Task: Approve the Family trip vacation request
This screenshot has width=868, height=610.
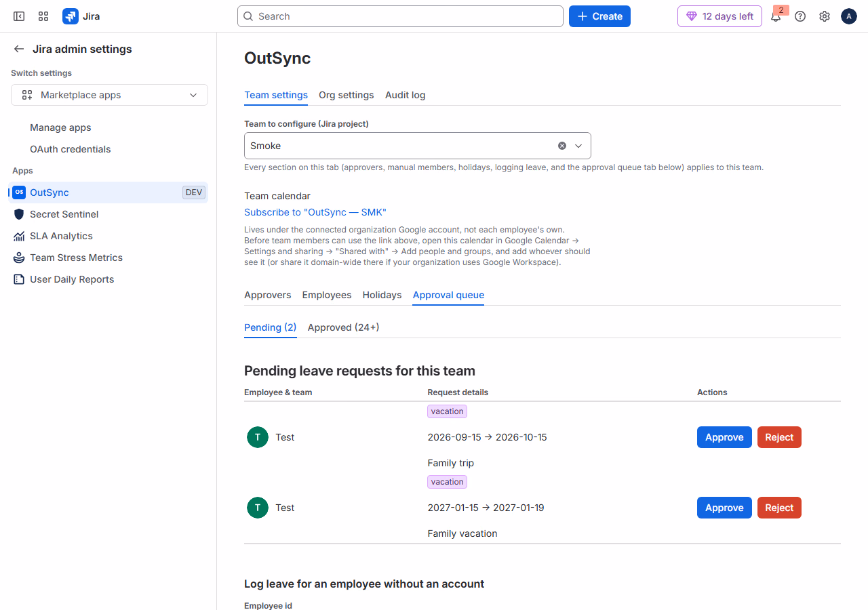Action: click(x=724, y=437)
